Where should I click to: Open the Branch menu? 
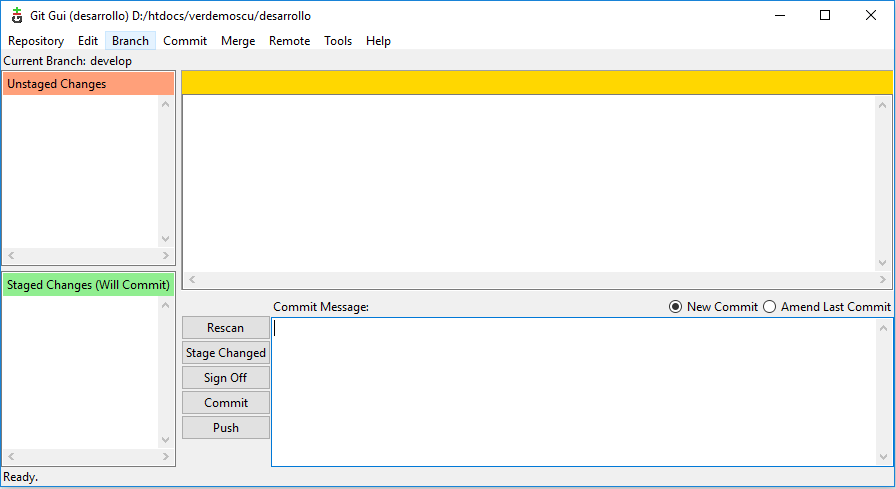point(130,41)
